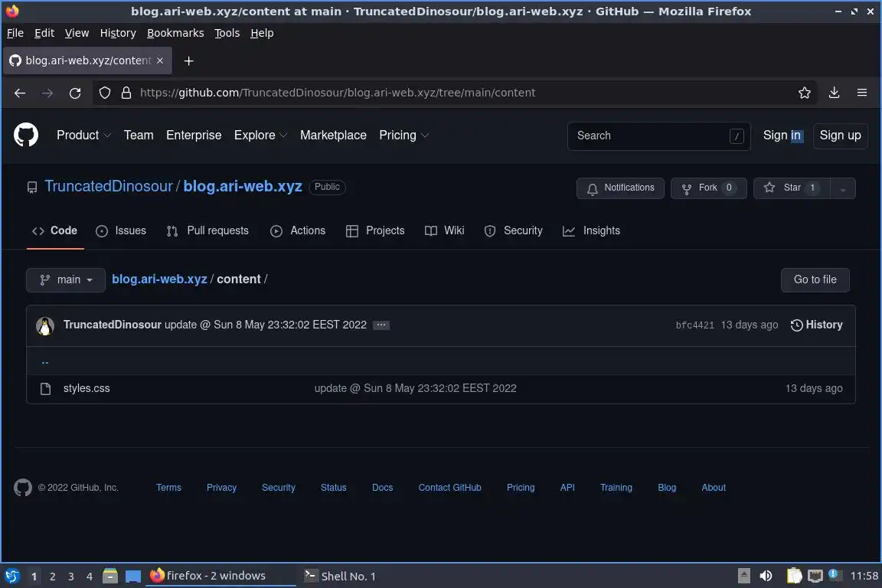This screenshot has width=882, height=588.
Task: Open the Actions tab
Action: [x=298, y=230]
